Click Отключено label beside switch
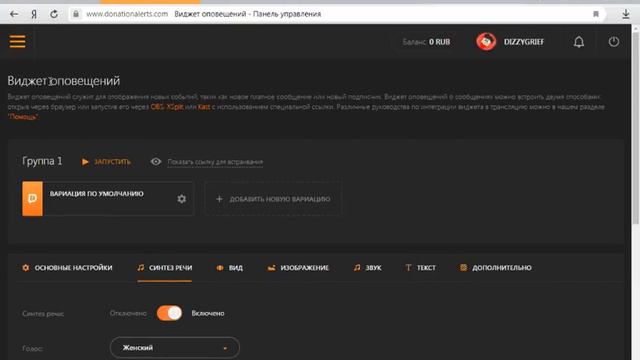Viewport: 640px width, 360px height. click(128, 313)
